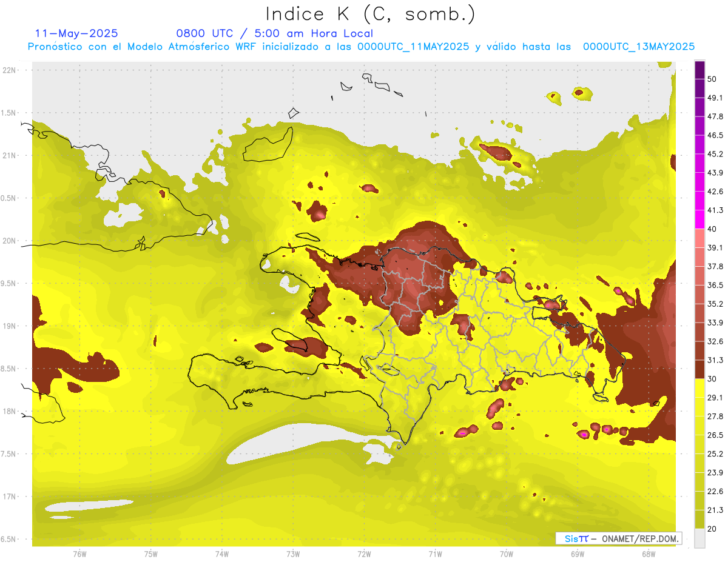Click the colorbar value '33.9'
The height and width of the screenshot is (562, 728).
(715, 323)
